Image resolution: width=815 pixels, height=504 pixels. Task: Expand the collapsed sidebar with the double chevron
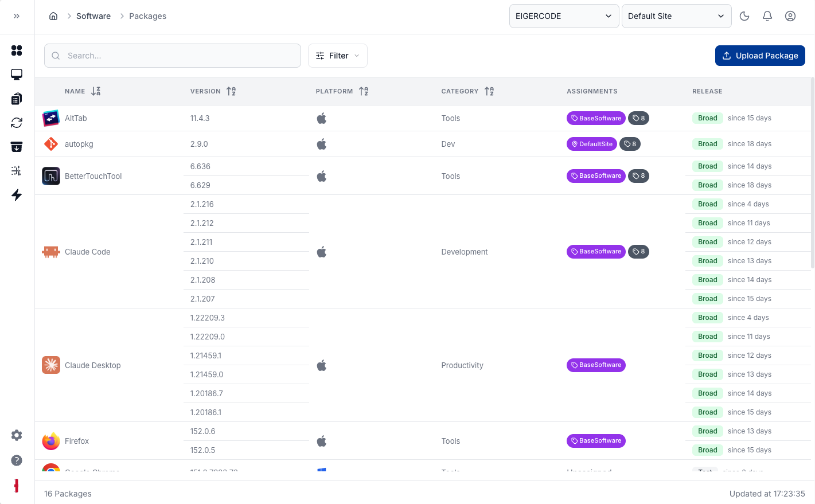(x=17, y=16)
